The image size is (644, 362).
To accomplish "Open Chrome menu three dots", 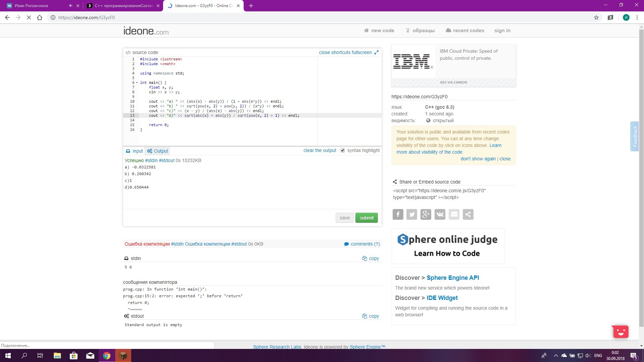I will click(x=637, y=17).
